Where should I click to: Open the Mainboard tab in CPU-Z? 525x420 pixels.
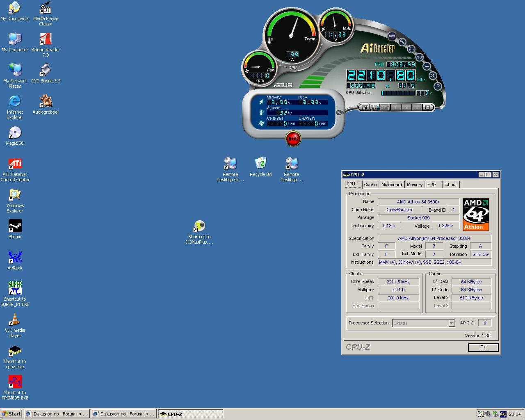coord(392,185)
